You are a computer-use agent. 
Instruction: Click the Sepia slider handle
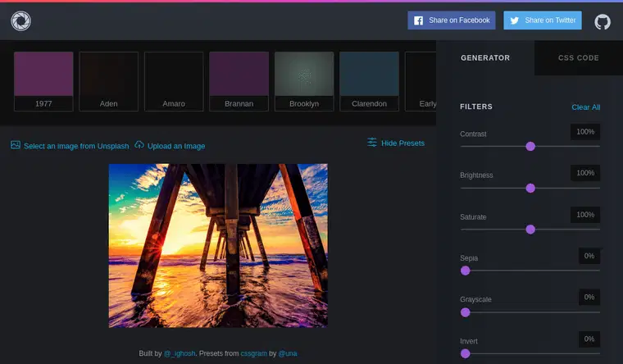click(466, 271)
